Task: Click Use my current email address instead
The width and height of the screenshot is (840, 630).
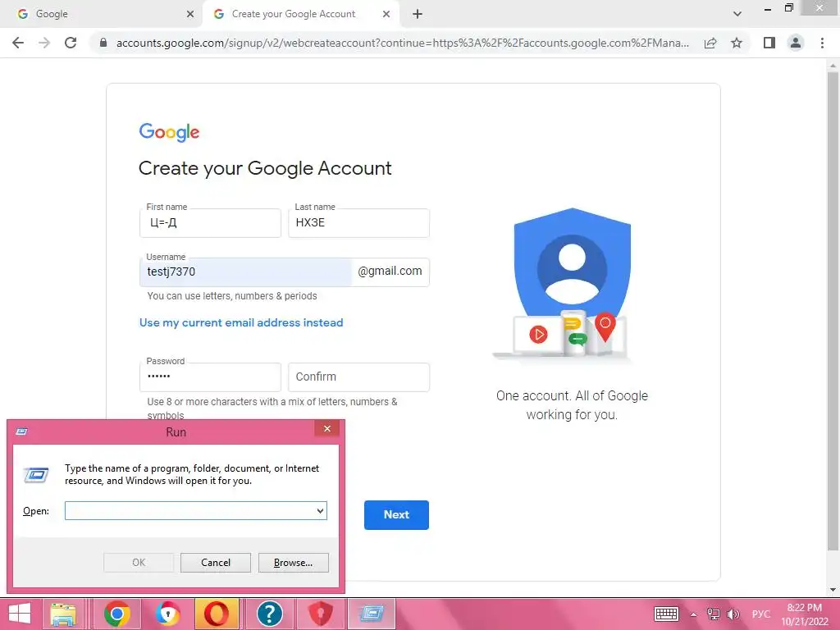Action: click(241, 322)
